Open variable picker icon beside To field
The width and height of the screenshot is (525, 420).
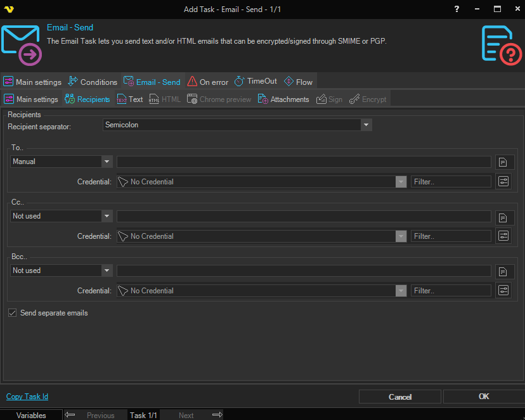[503, 162]
